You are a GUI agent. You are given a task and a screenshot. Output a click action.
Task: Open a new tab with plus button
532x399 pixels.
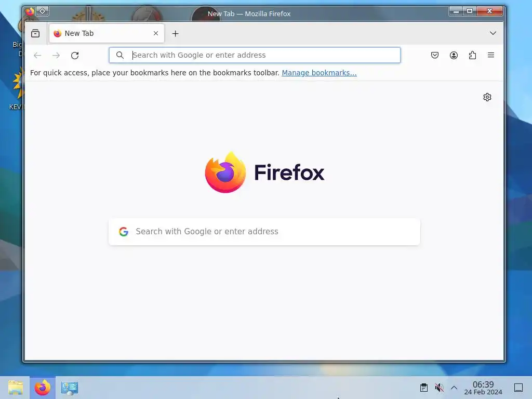point(175,33)
